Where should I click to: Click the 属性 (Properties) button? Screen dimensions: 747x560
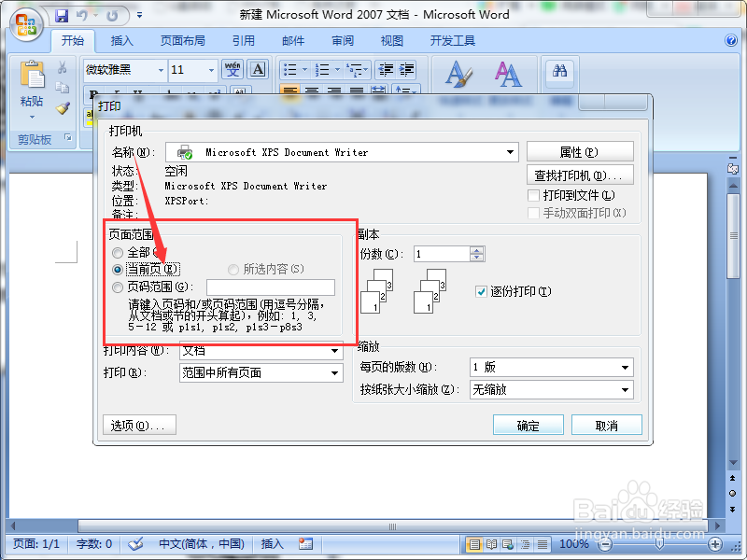580,152
